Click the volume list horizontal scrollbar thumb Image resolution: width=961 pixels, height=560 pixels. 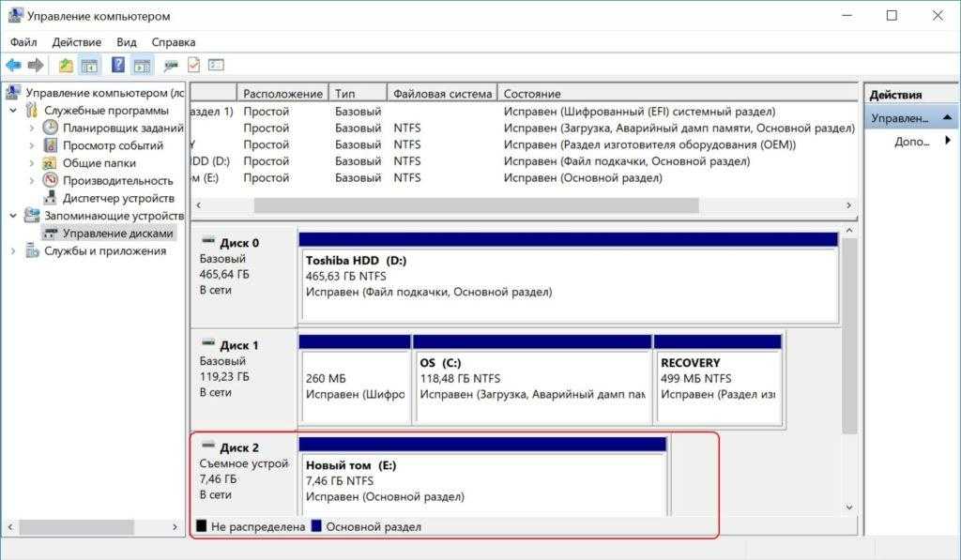476,204
